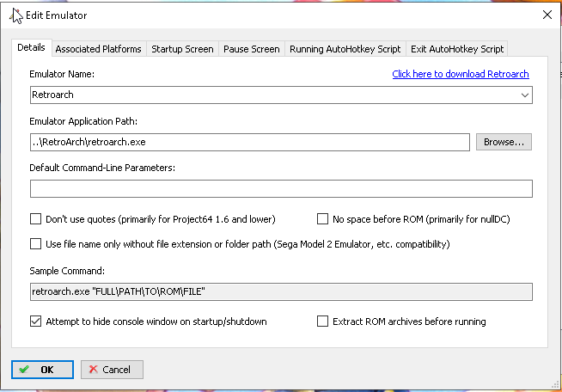Viewport: 562px width, 392px height.
Task: Click the Edit Emulator title bar icon
Action: point(16,15)
